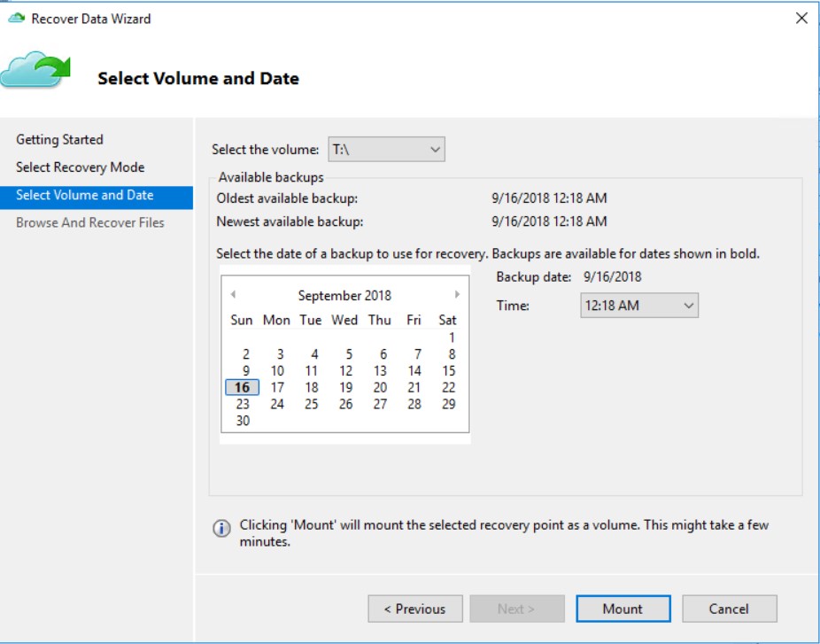Choose date 1 on Saturday column
Screen dimensions: 820x644
tap(452, 338)
